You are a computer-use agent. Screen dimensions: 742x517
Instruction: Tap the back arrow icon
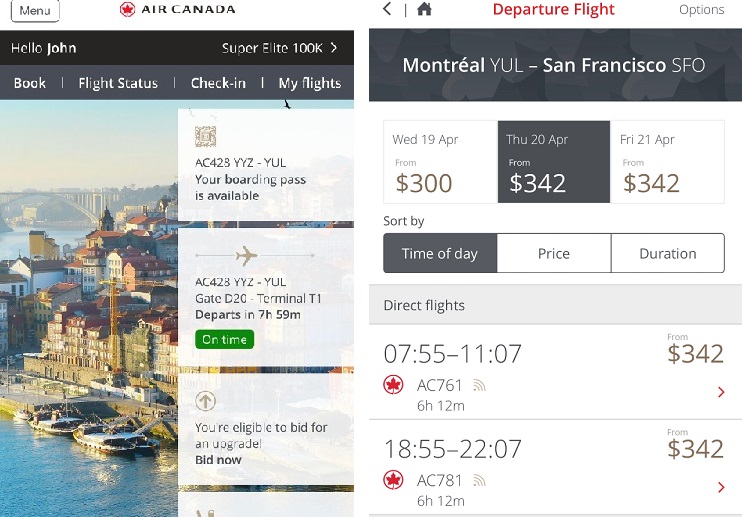pos(388,10)
